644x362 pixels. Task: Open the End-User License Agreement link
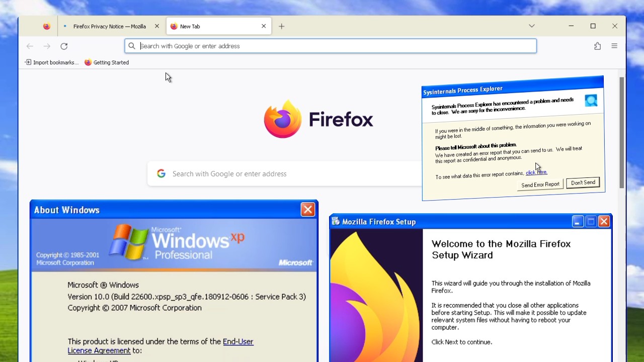pyautogui.click(x=160, y=346)
